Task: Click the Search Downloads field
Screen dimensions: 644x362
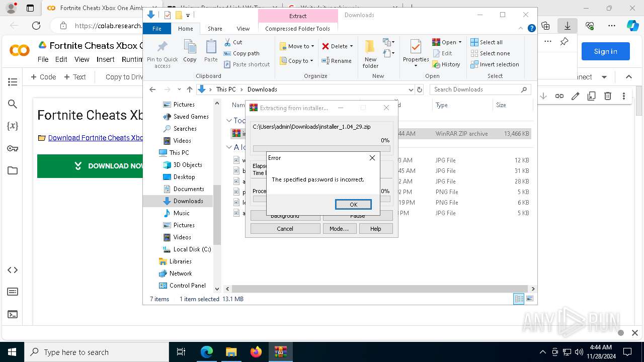Action: (480, 89)
